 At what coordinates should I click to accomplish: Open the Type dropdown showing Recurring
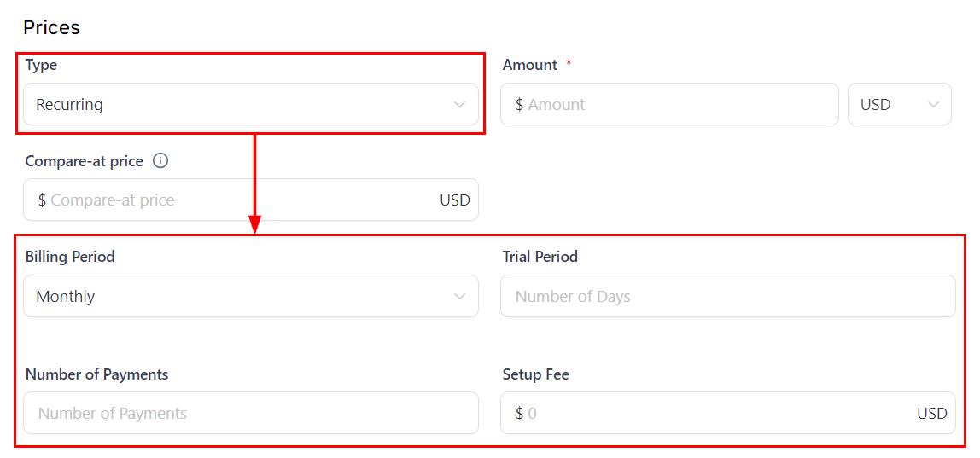point(239,105)
